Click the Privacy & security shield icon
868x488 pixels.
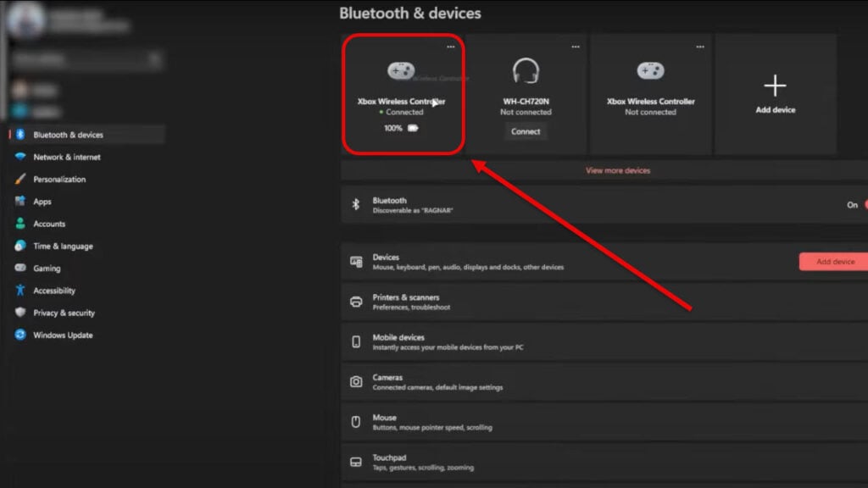[x=20, y=312]
